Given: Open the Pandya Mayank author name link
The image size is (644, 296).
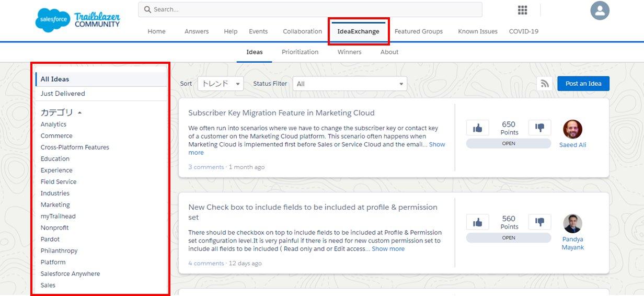Looking at the screenshot, I should [x=572, y=243].
